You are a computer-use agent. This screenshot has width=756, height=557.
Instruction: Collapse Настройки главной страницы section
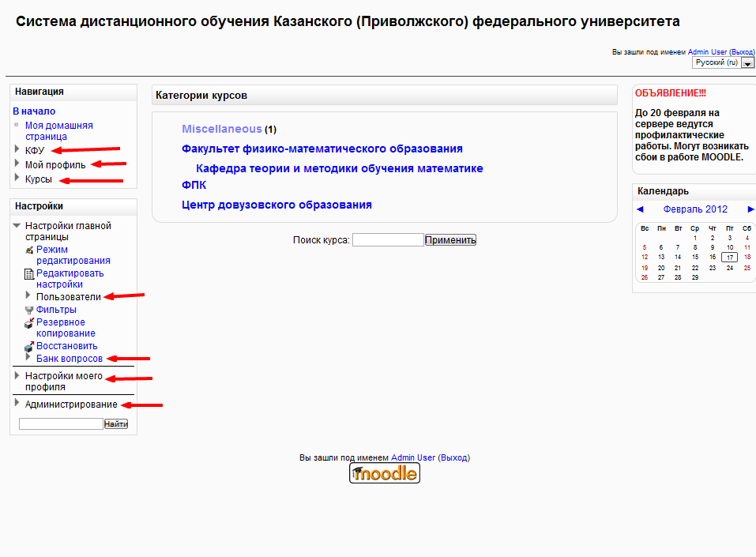(17, 225)
